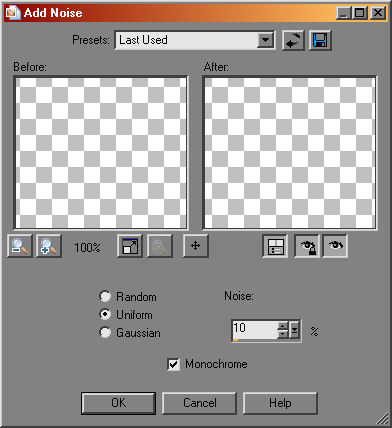Viewport: 392px width, 428px height.
Task: Open Help for Add Noise
Action: (x=280, y=403)
